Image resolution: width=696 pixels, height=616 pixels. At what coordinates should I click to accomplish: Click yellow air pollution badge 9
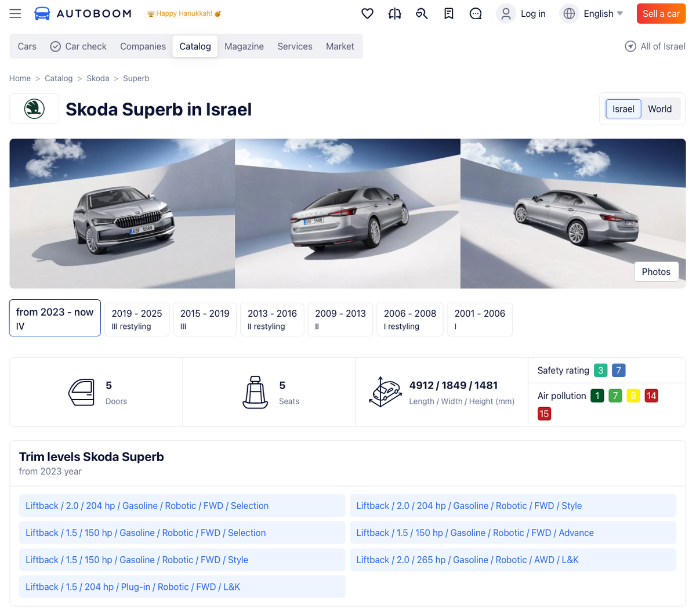pyautogui.click(x=633, y=396)
